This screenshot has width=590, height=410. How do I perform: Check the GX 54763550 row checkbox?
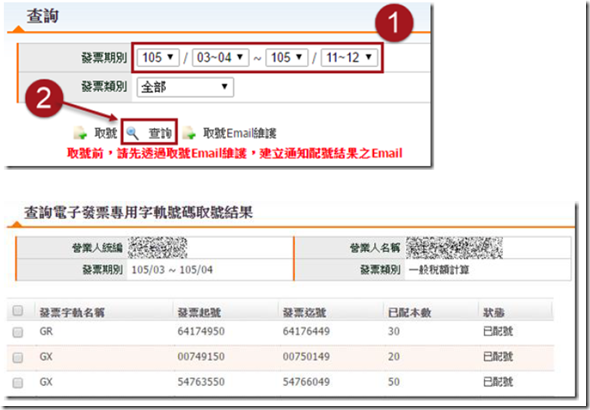click(18, 383)
